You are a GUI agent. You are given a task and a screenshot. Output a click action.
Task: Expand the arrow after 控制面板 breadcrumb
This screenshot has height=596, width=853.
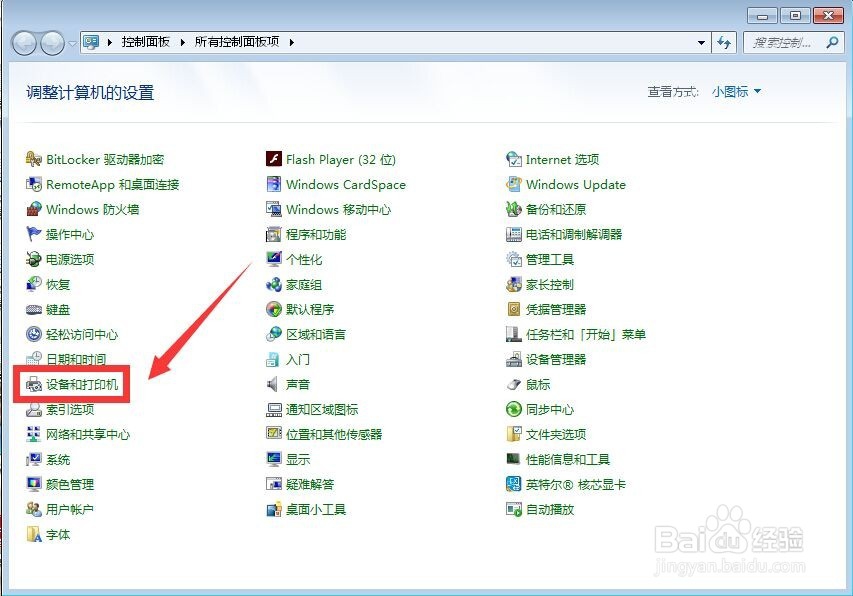pyautogui.click(x=182, y=42)
